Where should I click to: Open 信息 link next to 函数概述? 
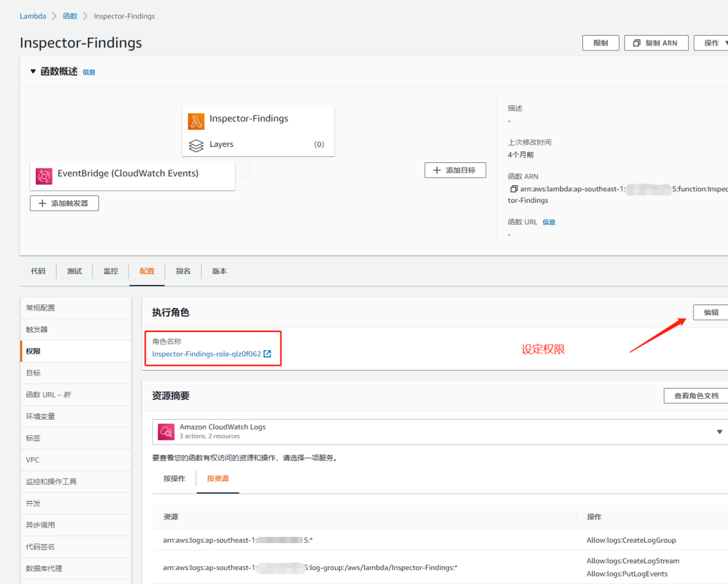click(89, 72)
